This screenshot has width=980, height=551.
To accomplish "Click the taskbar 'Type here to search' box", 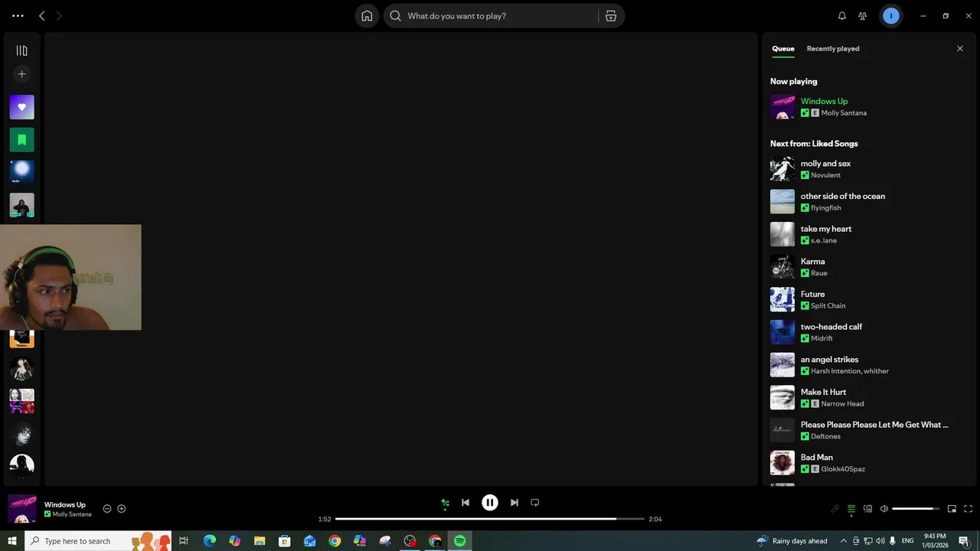I will [x=98, y=541].
